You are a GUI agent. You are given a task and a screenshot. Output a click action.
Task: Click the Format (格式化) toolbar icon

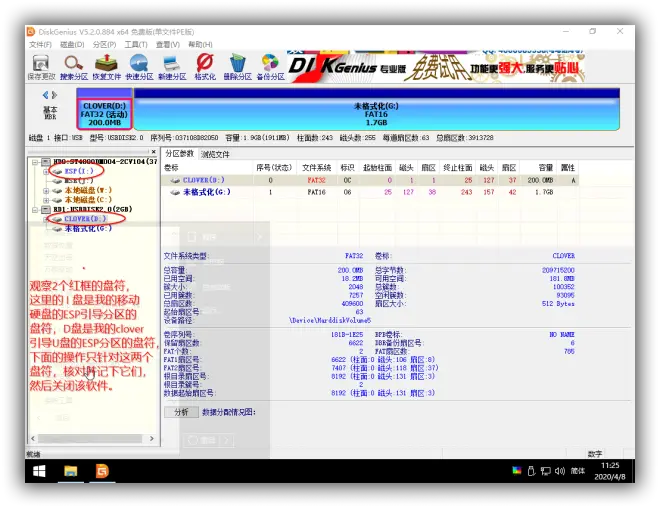pos(205,67)
